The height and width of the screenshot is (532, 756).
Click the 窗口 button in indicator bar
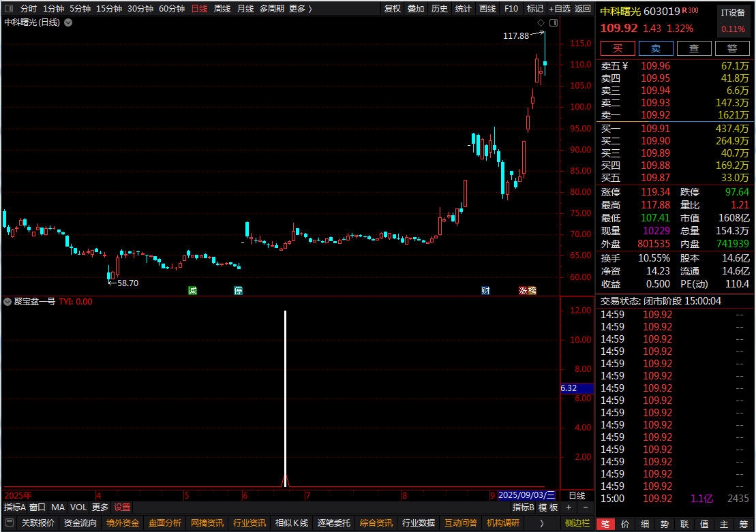tap(37, 507)
